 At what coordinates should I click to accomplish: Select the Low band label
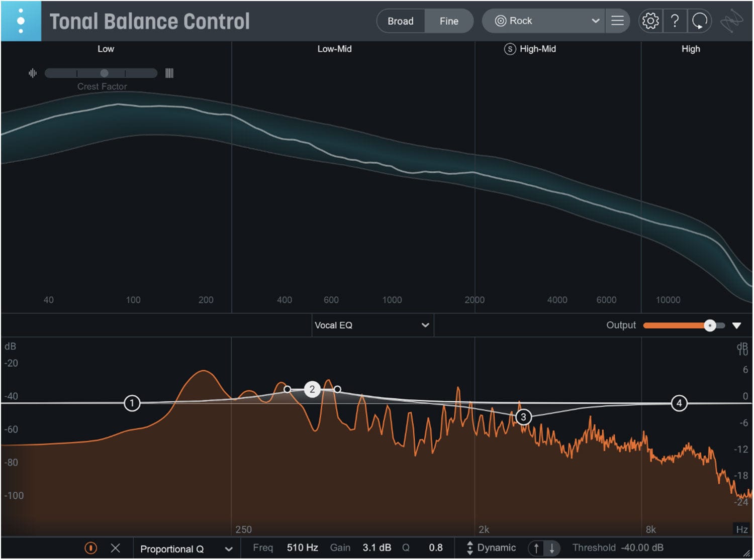[106, 49]
